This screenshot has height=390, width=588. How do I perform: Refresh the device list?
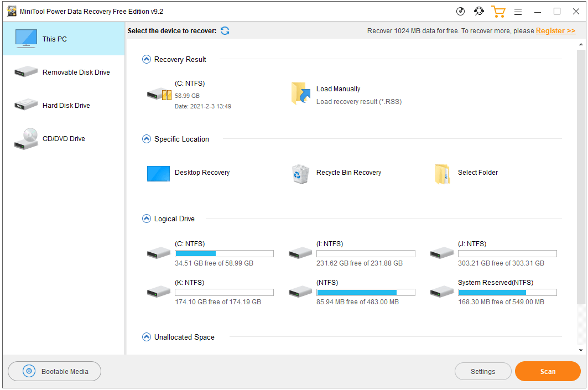click(225, 31)
